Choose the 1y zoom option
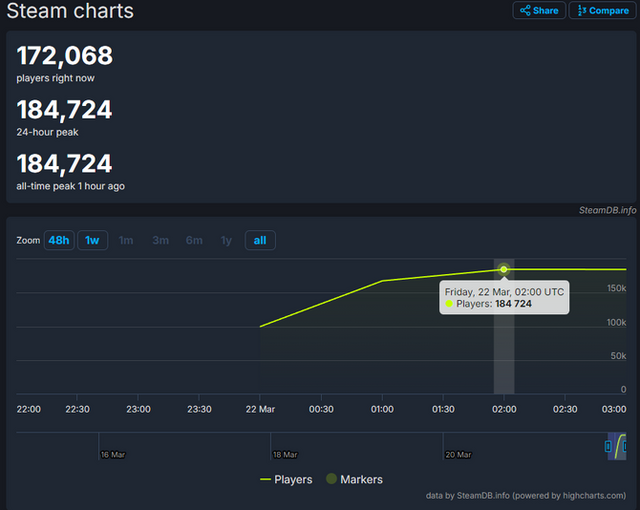This screenshot has width=640, height=510. pyautogui.click(x=227, y=240)
